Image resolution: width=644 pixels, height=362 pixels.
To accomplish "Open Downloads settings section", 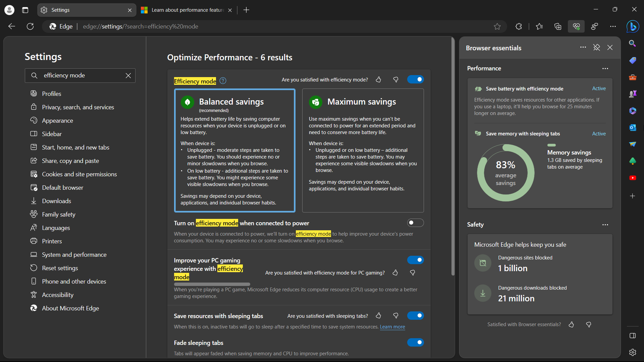I will pos(56,201).
